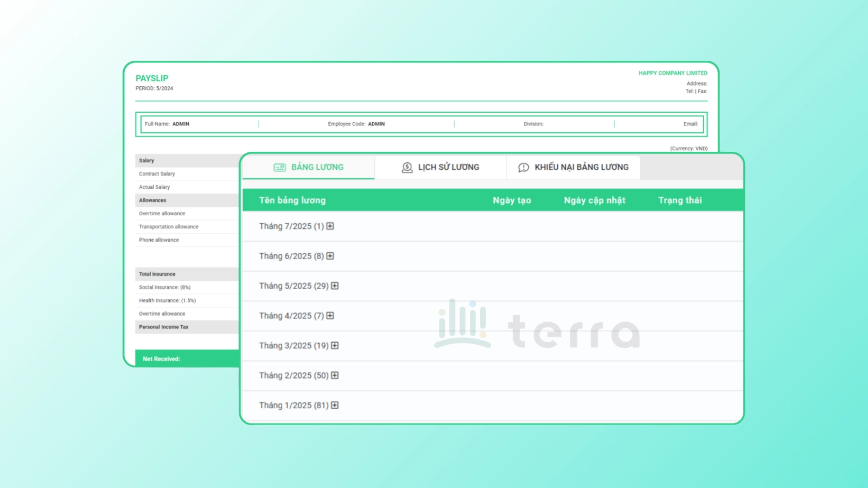Screen dimensions: 868x488
Task: Expand the Tháng 6/2025 (8) group
Action: click(x=330, y=256)
